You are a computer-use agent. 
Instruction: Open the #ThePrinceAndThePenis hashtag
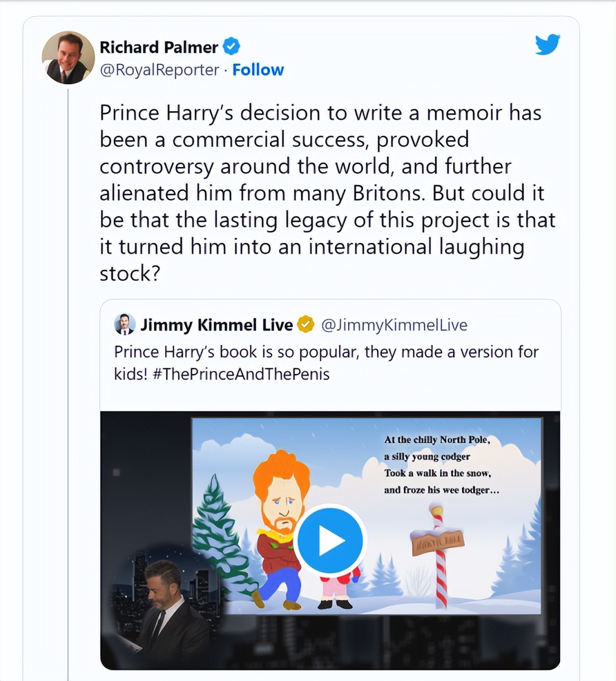click(x=240, y=374)
